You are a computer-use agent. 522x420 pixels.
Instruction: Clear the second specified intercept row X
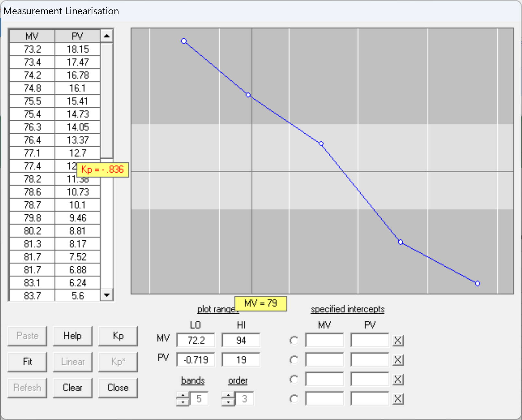398,360
